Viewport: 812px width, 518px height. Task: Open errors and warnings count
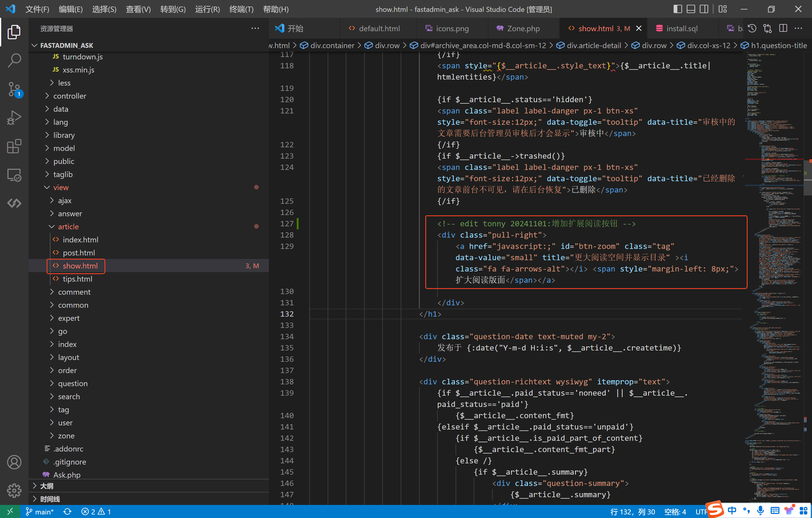pyautogui.click(x=96, y=511)
